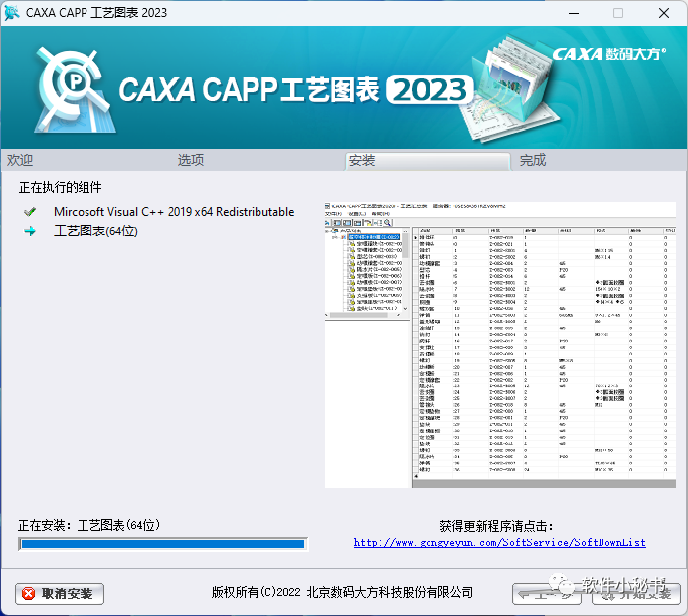The width and height of the screenshot is (688, 616).
Task: Click the CAXA 数码大方 brand logo
Action: 608,54
